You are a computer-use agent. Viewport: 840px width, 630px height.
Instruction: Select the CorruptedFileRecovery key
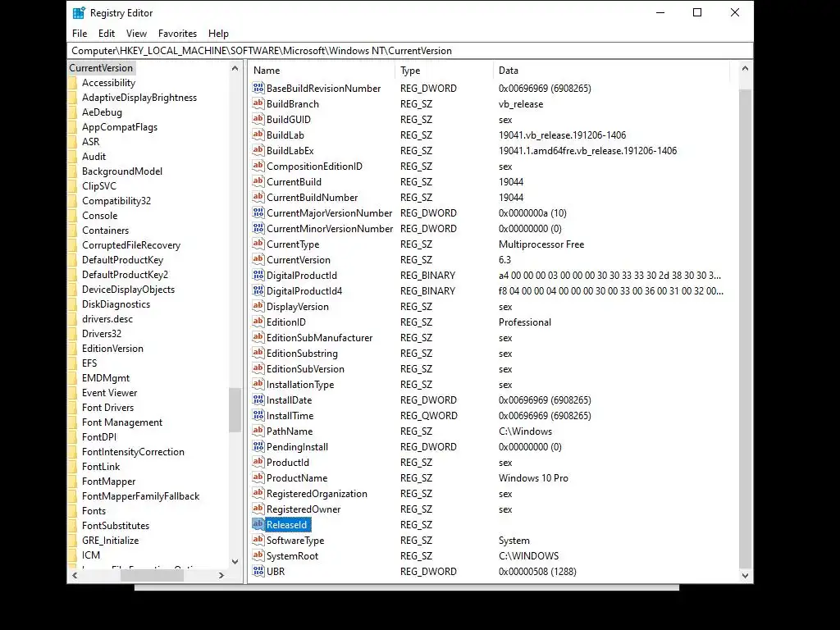pos(131,245)
